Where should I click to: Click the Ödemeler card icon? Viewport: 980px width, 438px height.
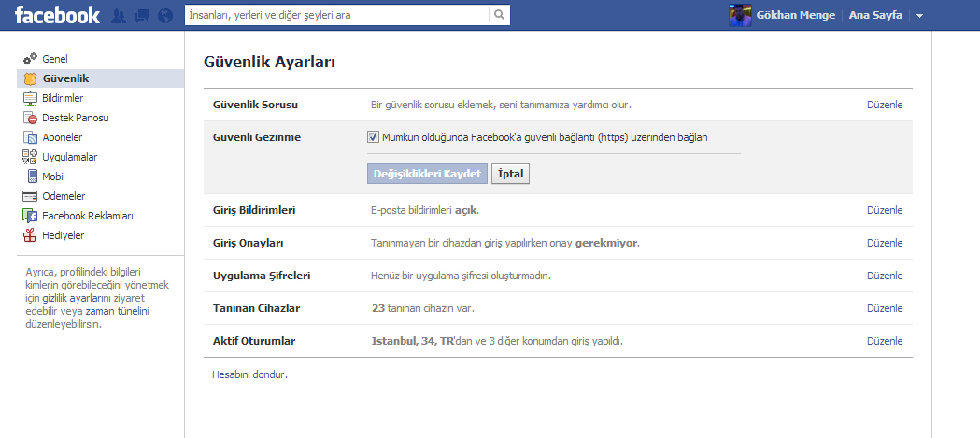[30, 196]
